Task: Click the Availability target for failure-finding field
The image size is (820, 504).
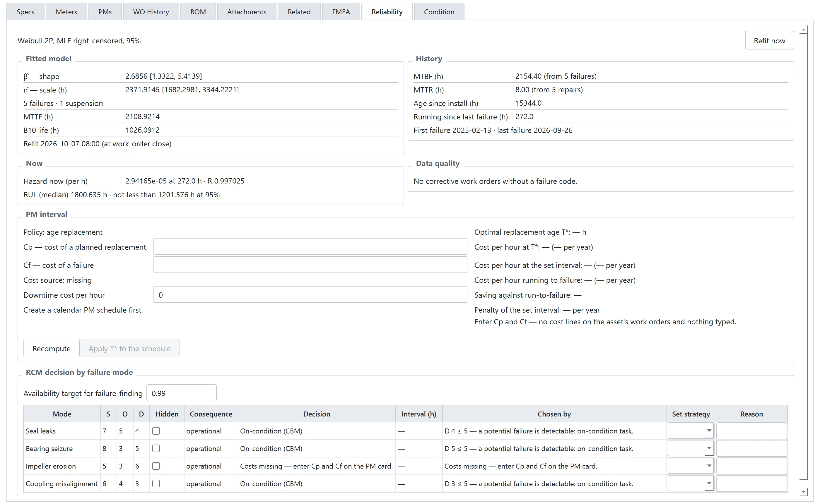Action: click(x=181, y=393)
